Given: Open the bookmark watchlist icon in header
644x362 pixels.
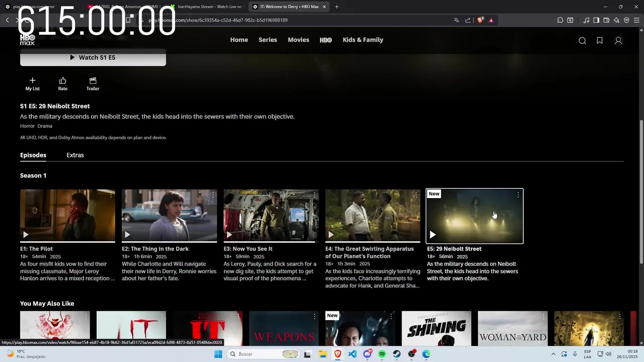Looking at the screenshot, I should (x=600, y=41).
